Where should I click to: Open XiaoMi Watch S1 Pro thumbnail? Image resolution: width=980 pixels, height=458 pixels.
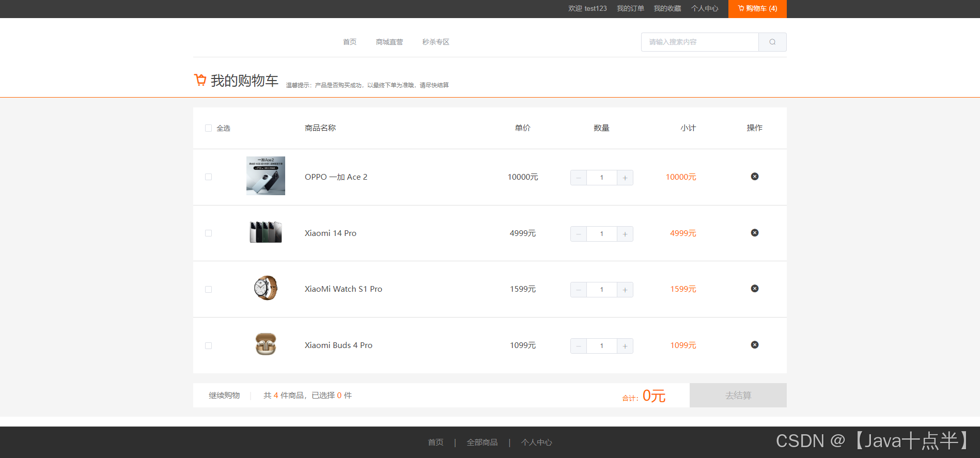pyautogui.click(x=266, y=288)
